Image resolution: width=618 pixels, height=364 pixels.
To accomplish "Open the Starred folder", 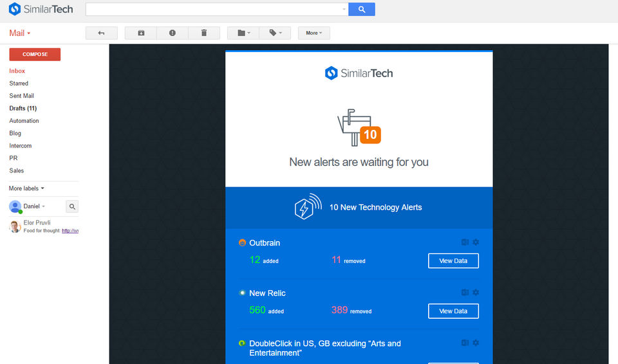I will (x=19, y=84).
